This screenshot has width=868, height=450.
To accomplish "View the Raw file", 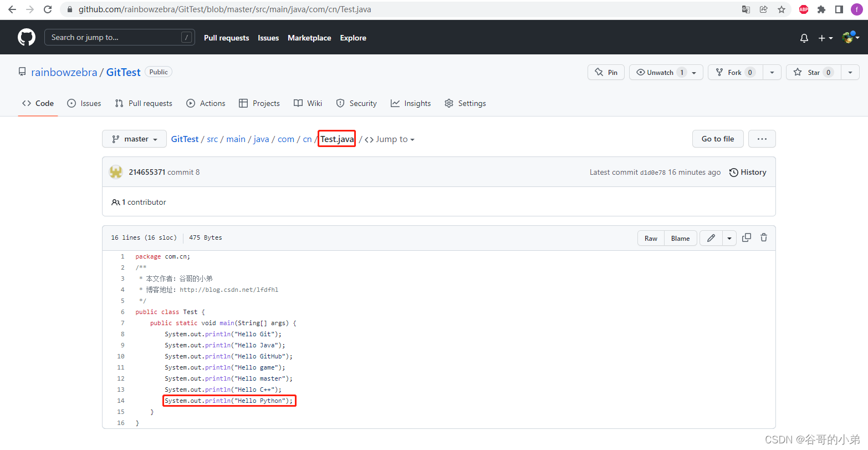I will tap(651, 238).
